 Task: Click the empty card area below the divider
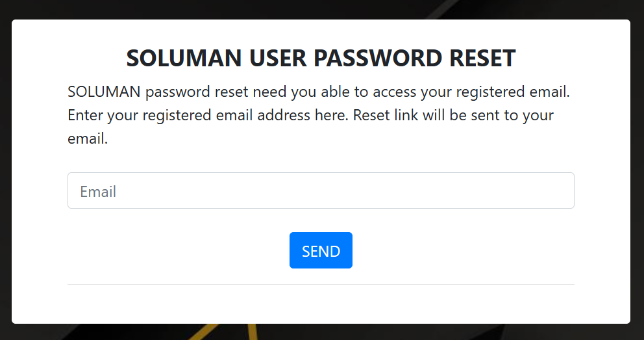click(321, 304)
